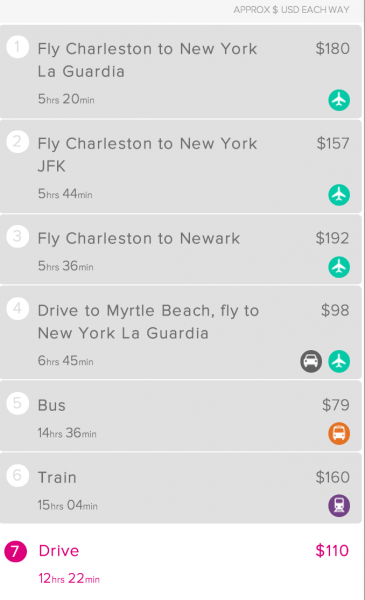Screen dimensions: 365x600
Task: Choose the Bus route option
Action: pyautogui.click(x=181, y=416)
